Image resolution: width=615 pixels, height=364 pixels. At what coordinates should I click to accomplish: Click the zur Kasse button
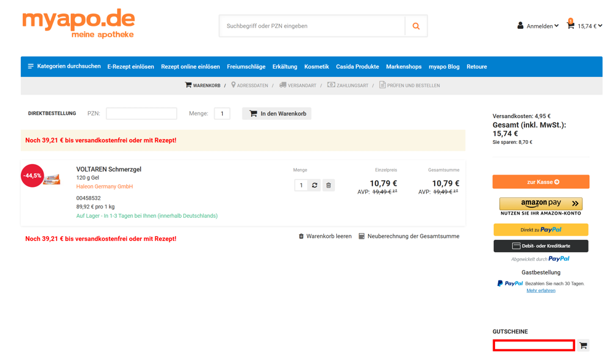(x=541, y=182)
